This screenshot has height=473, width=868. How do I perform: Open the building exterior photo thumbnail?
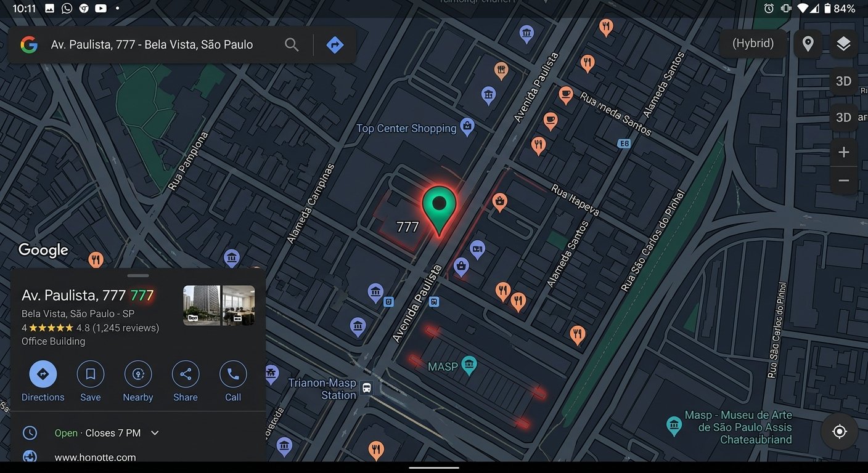point(202,305)
